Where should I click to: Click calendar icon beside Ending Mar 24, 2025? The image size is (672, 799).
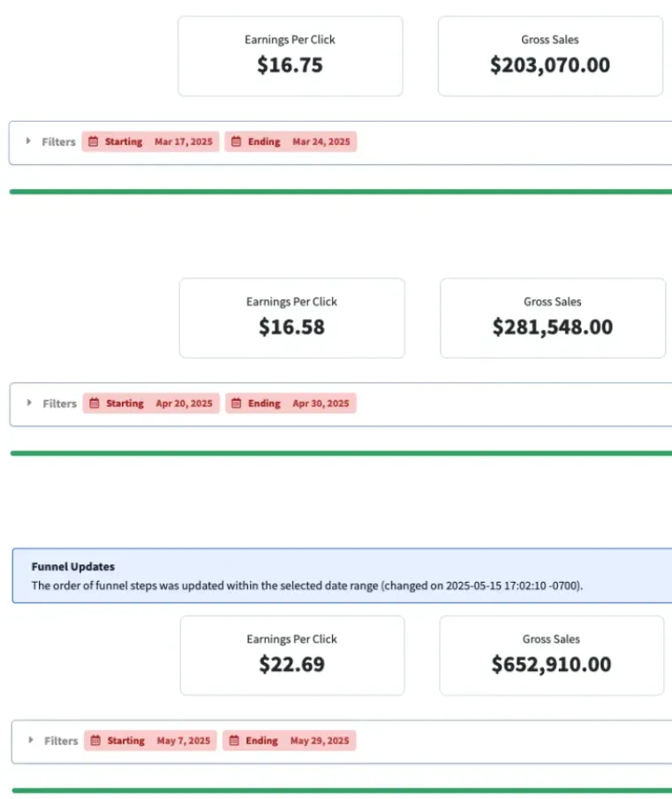pyautogui.click(x=236, y=141)
